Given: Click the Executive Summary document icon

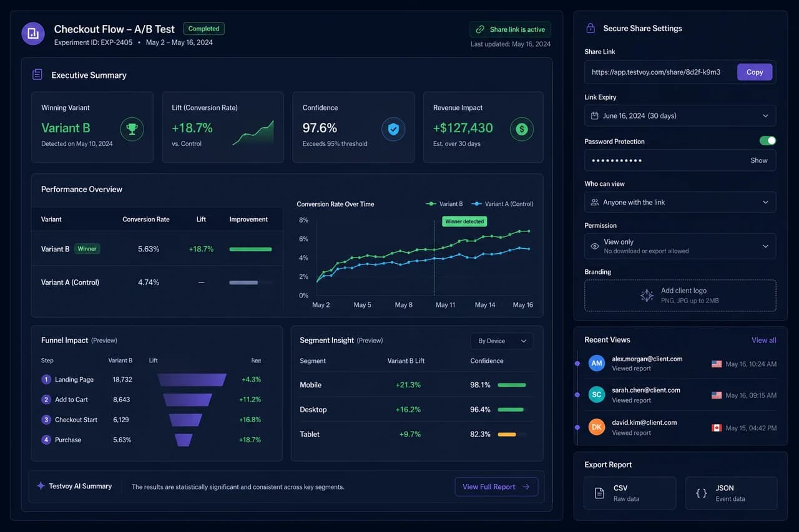Looking at the screenshot, I should pyautogui.click(x=37, y=75).
